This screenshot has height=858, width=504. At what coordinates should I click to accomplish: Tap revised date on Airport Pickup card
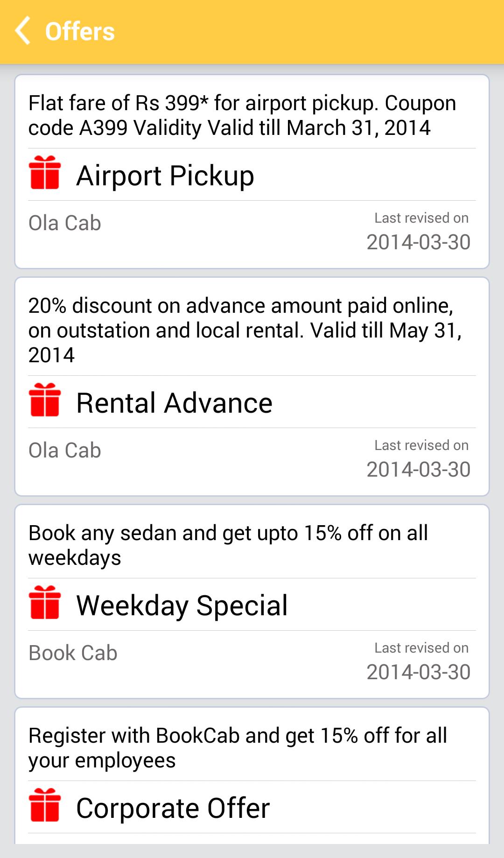pos(419,242)
